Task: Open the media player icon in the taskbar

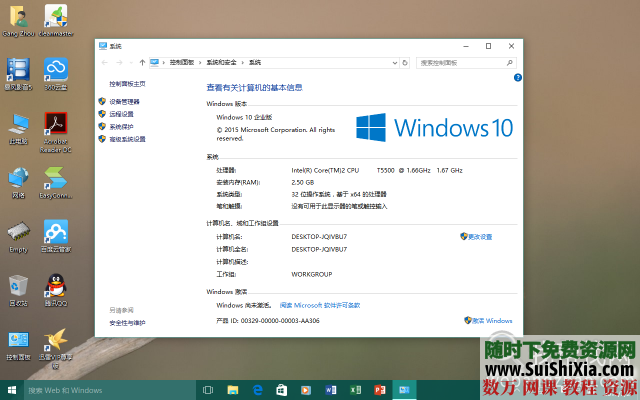Action: click(306, 390)
